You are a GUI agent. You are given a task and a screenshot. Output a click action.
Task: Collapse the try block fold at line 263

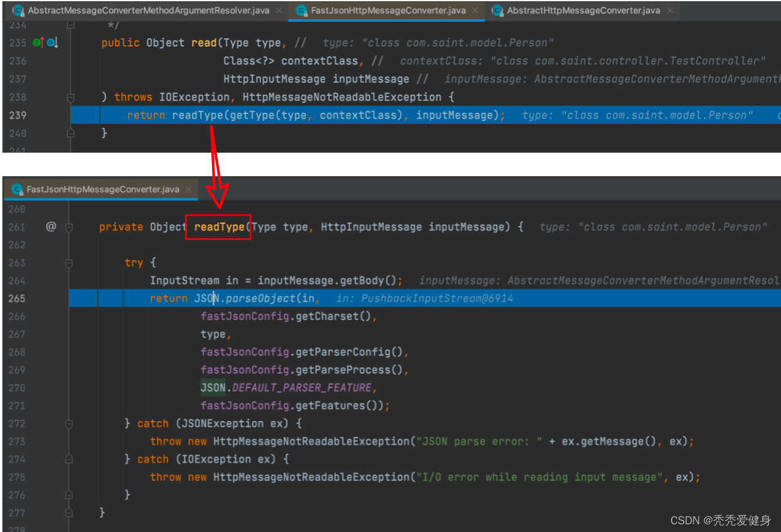(69, 262)
